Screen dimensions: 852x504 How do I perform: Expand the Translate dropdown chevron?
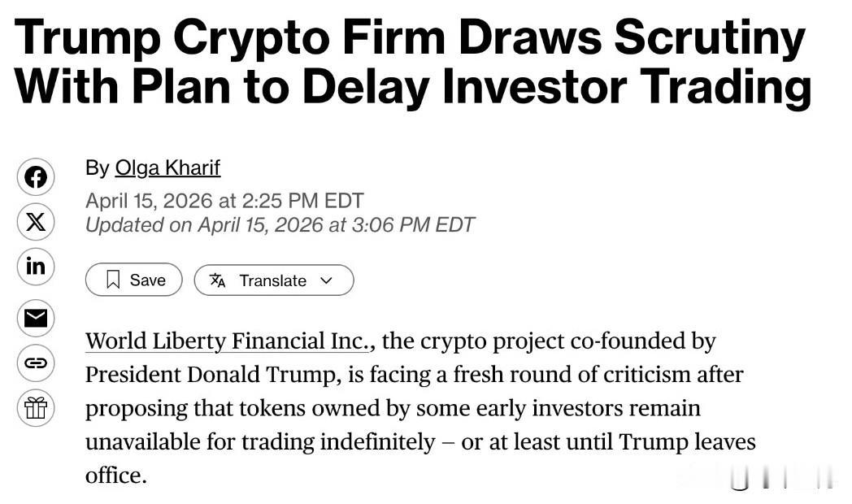pyautogui.click(x=327, y=280)
